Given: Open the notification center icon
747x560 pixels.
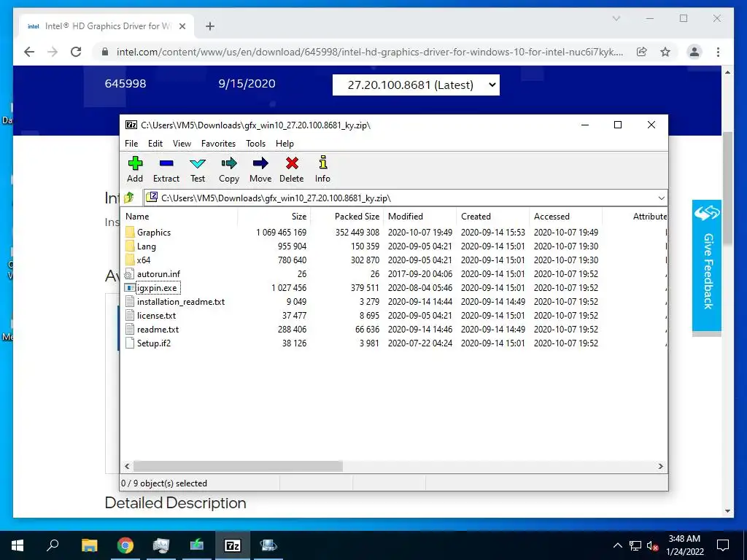Looking at the screenshot, I should [723, 545].
